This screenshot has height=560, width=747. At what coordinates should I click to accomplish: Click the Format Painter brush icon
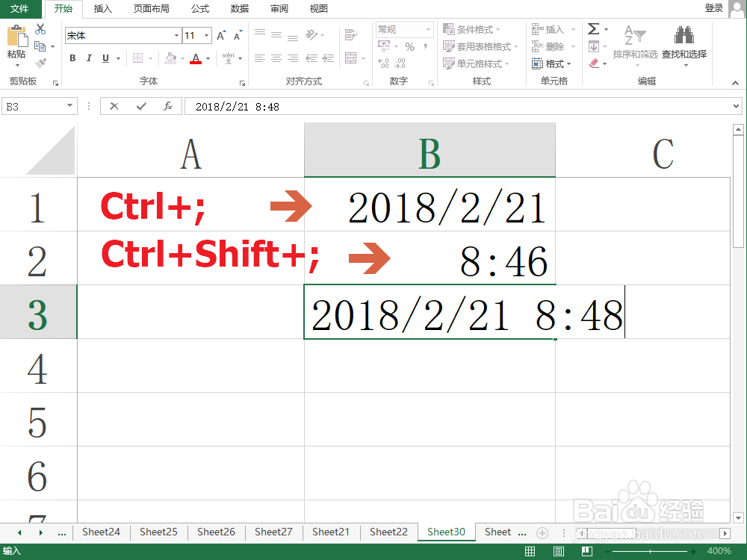click(40, 63)
